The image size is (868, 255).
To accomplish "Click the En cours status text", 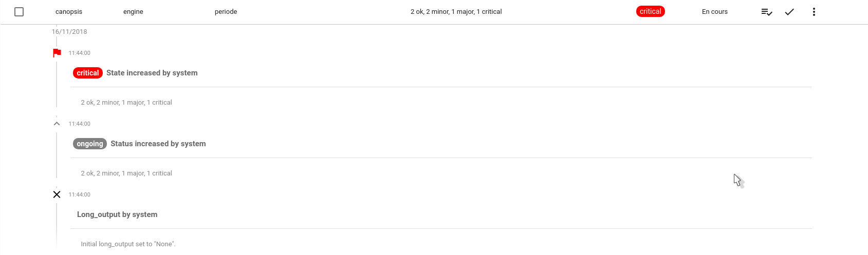I will click(715, 12).
